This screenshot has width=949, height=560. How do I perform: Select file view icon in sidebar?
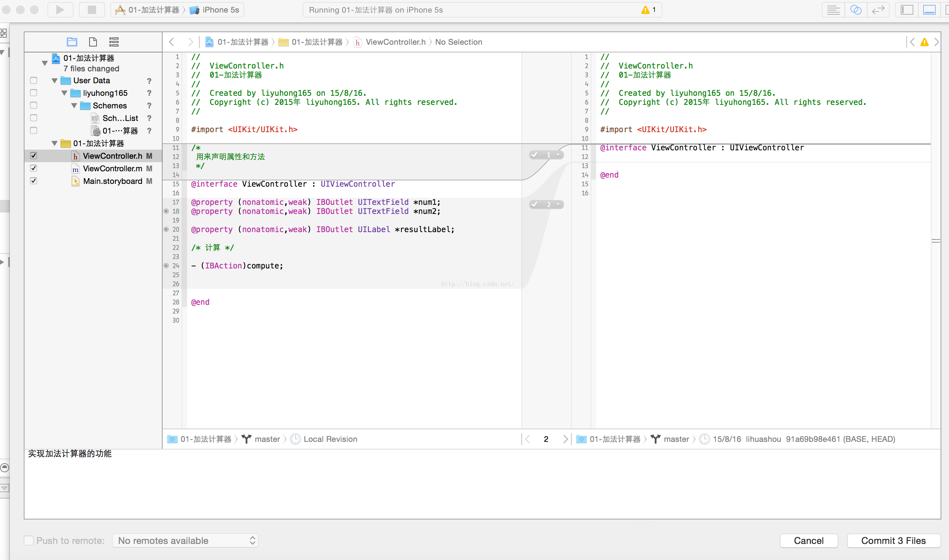click(93, 42)
